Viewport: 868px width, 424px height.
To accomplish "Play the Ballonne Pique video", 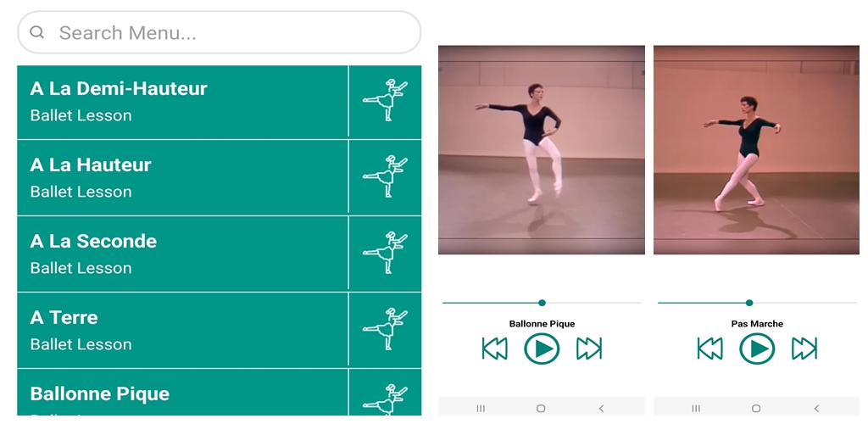I will (542, 349).
